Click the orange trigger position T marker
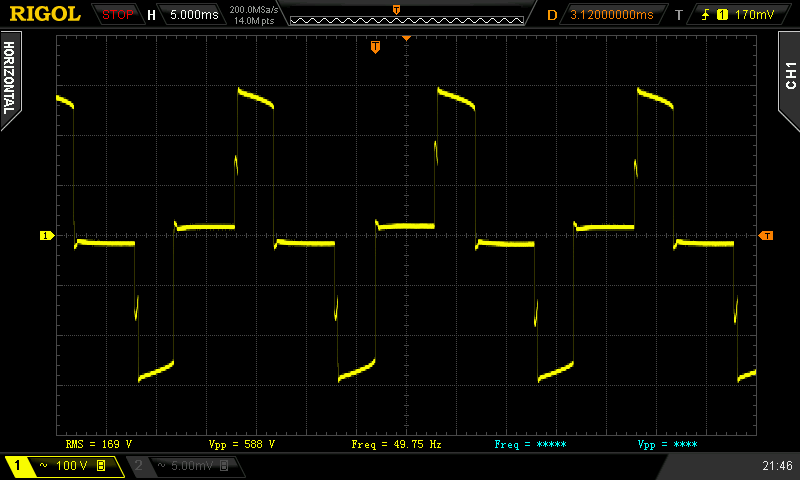This screenshot has height=480, width=800. click(x=375, y=47)
